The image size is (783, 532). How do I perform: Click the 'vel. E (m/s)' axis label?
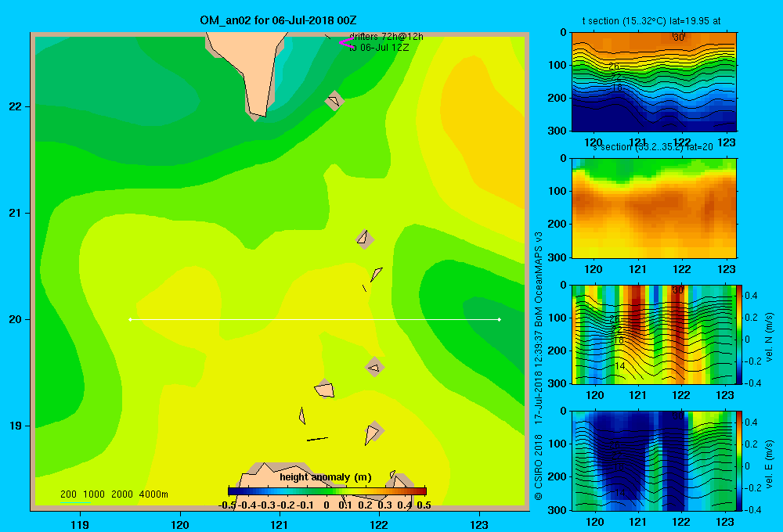click(x=769, y=464)
